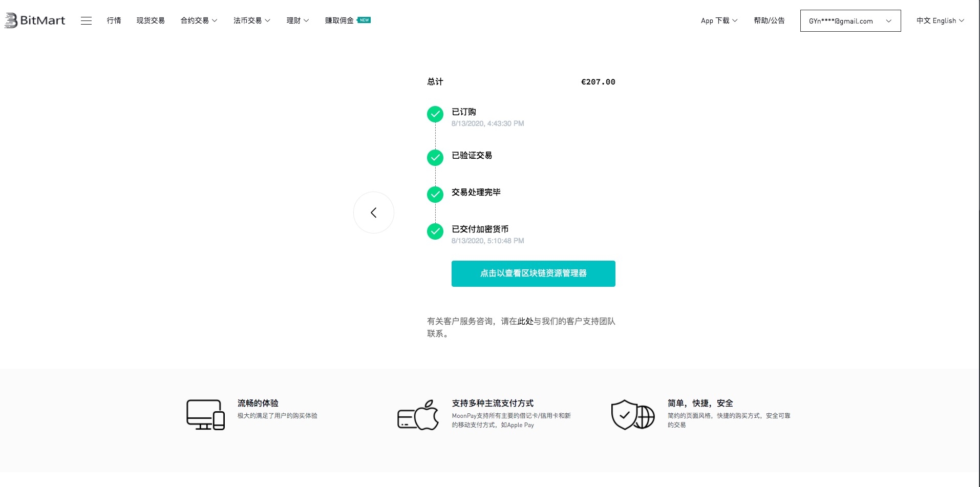Image resolution: width=980 pixels, height=487 pixels.
Task: Expand the 合约交易 dropdown menu
Action: (x=199, y=20)
